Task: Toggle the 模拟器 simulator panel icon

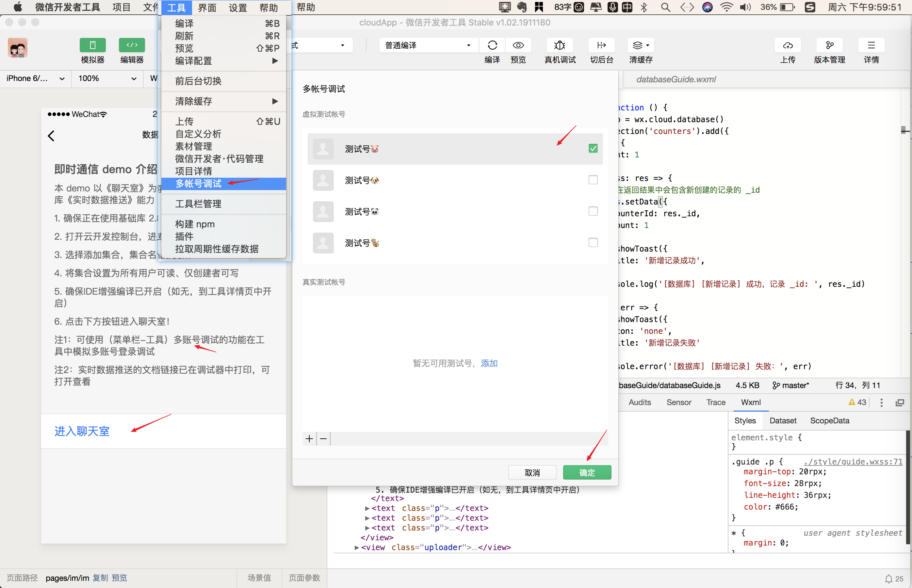Action: pyautogui.click(x=92, y=45)
